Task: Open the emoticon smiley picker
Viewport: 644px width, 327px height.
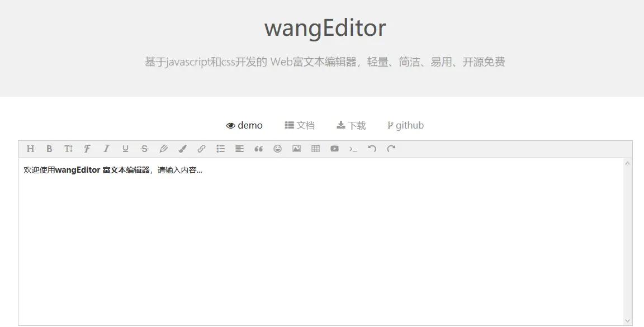Action: [278, 149]
